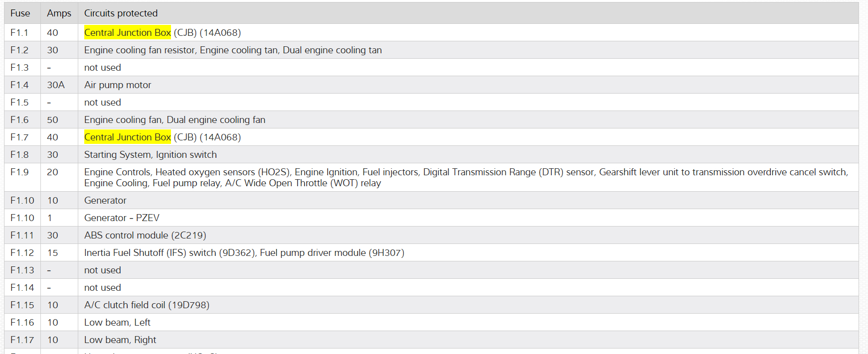This screenshot has height=354, width=868.
Task: Click Starting System, Ignition switch entry
Action: [151, 155]
